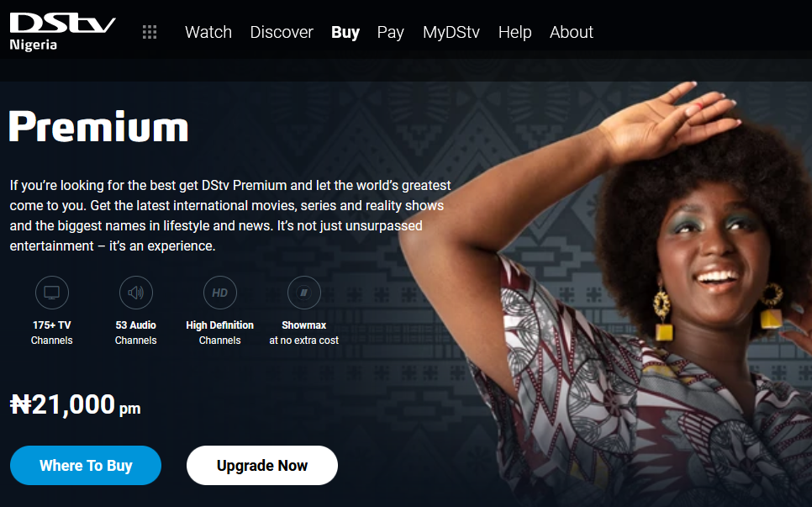Open the Help menu

(x=514, y=32)
